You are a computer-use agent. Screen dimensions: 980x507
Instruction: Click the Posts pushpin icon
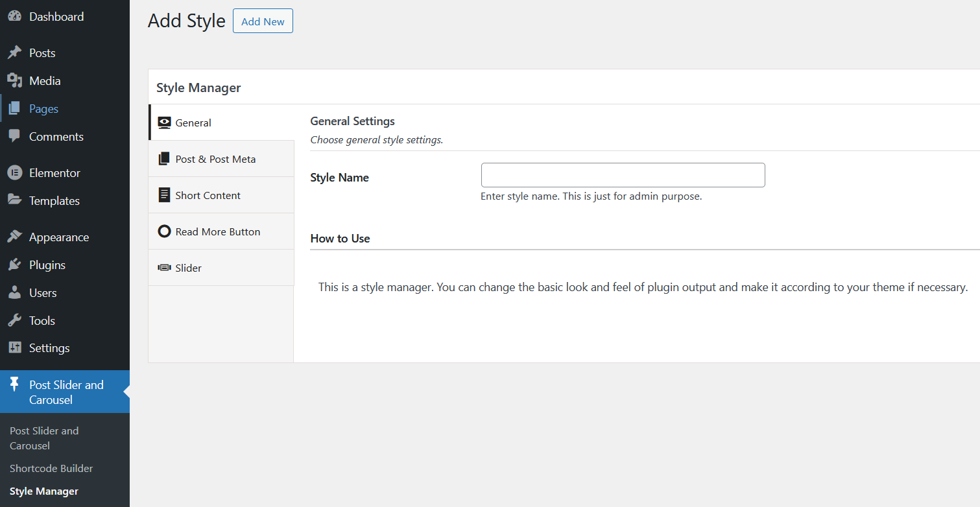coord(14,53)
